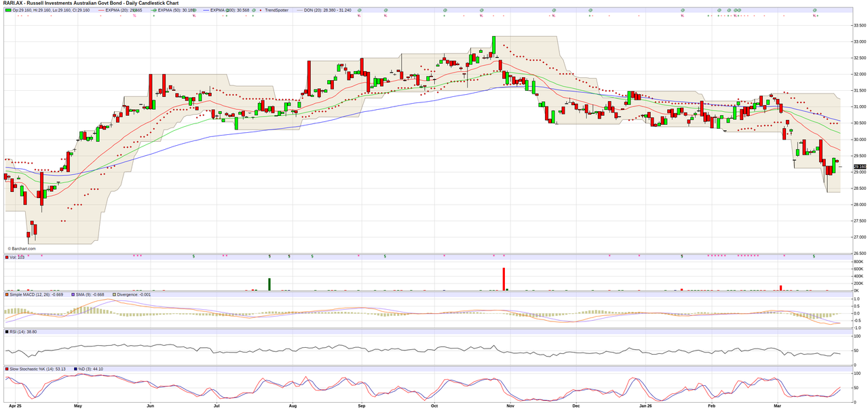Click the EXPMA (50) legend entry
868x417 pixels.
click(173, 10)
